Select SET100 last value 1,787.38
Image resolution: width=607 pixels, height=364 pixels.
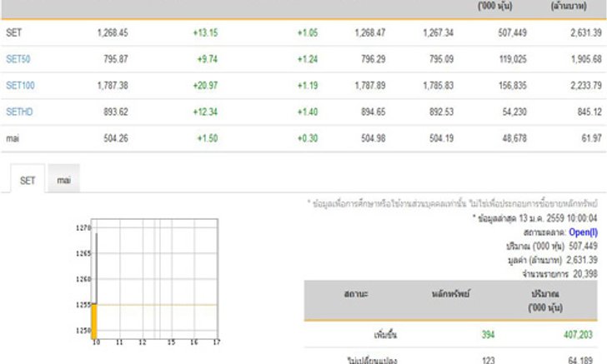113,85
